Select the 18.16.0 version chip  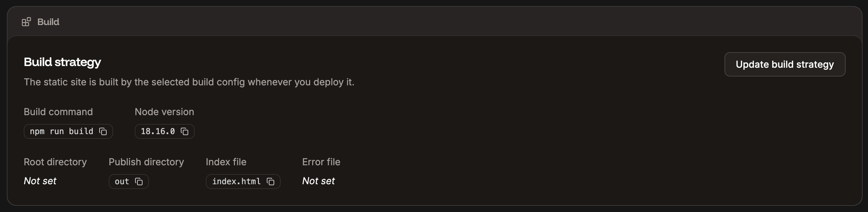pyautogui.click(x=158, y=131)
